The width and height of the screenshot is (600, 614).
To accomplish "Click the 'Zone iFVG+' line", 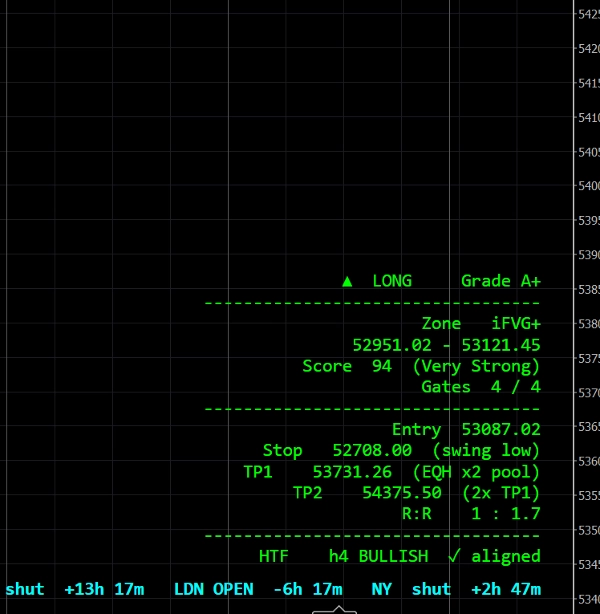I will coord(481,324).
